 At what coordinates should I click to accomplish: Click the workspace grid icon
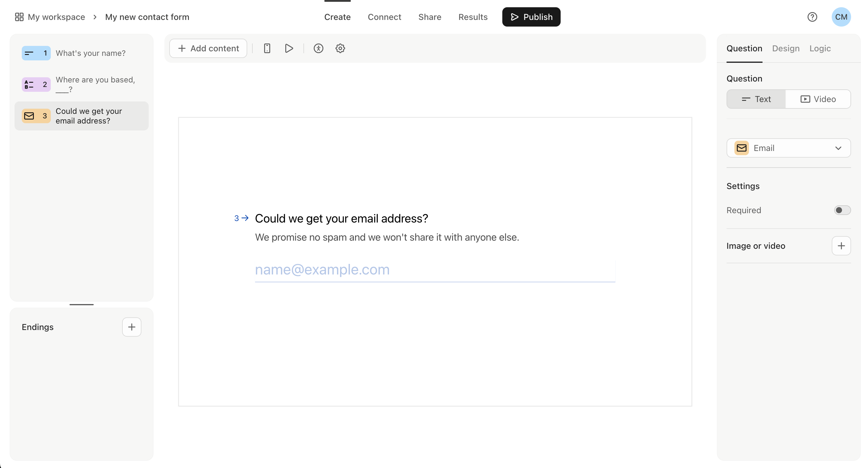[19, 17]
